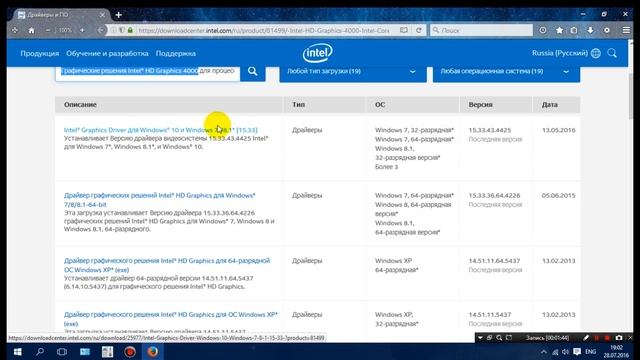Screen dimensions: 640x360
Task: Click the Более 3 link in OS column
Action: (x=386, y=167)
